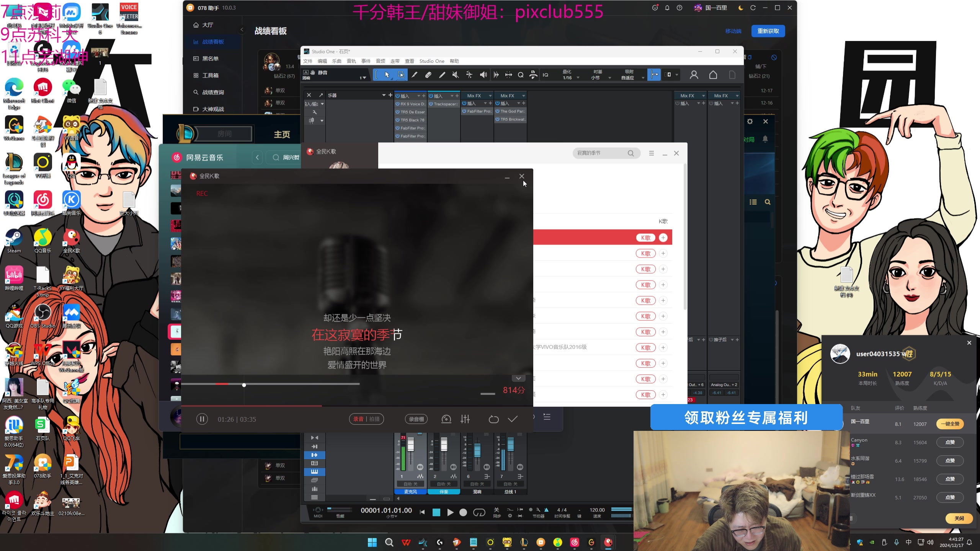The height and width of the screenshot is (551, 980).
Task: Toggle the Studio One metronome icon
Action: (x=546, y=510)
